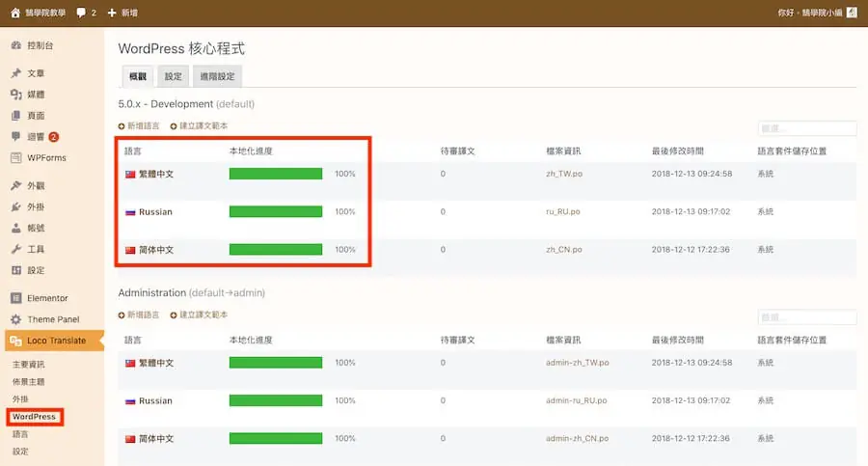Click the 新增語言 plus icon under Development
The width and height of the screenshot is (868, 466).
coord(122,126)
